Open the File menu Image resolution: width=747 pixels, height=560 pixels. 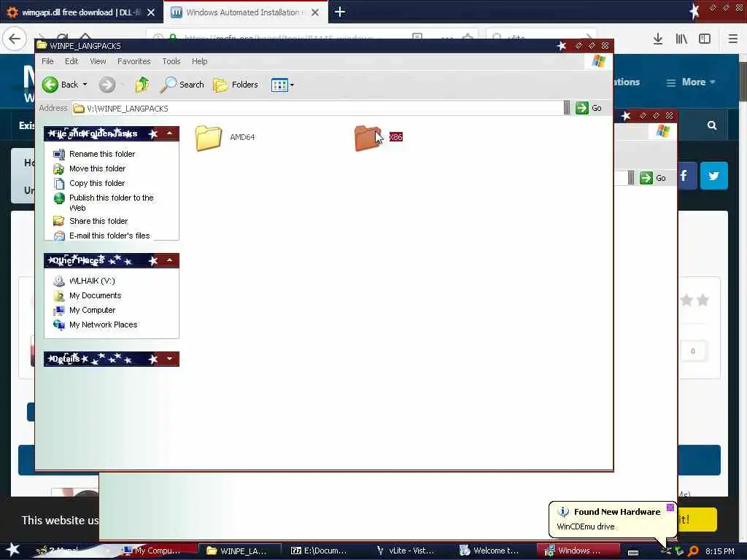47,61
